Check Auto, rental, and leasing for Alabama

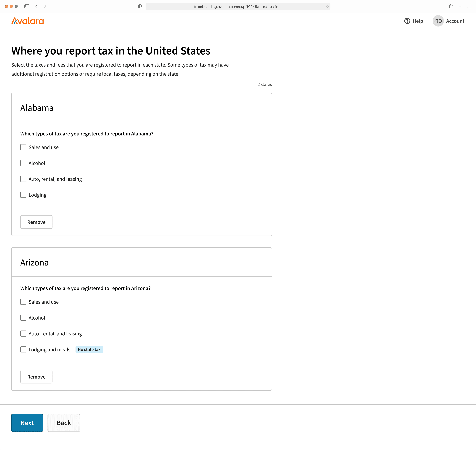pyautogui.click(x=23, y=179)
